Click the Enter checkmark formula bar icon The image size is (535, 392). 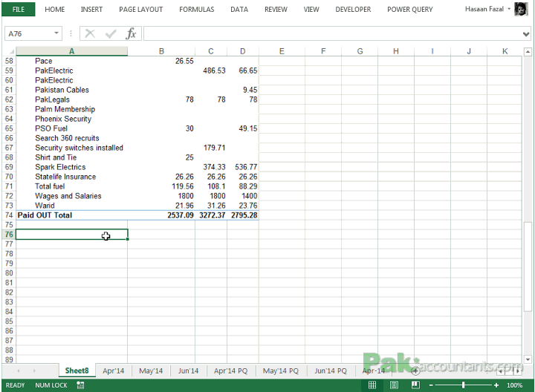(x=111, y=33)
